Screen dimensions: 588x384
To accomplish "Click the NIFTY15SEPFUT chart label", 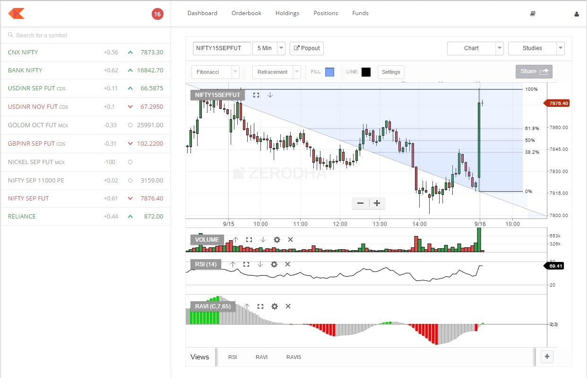I will click(217, 95).
